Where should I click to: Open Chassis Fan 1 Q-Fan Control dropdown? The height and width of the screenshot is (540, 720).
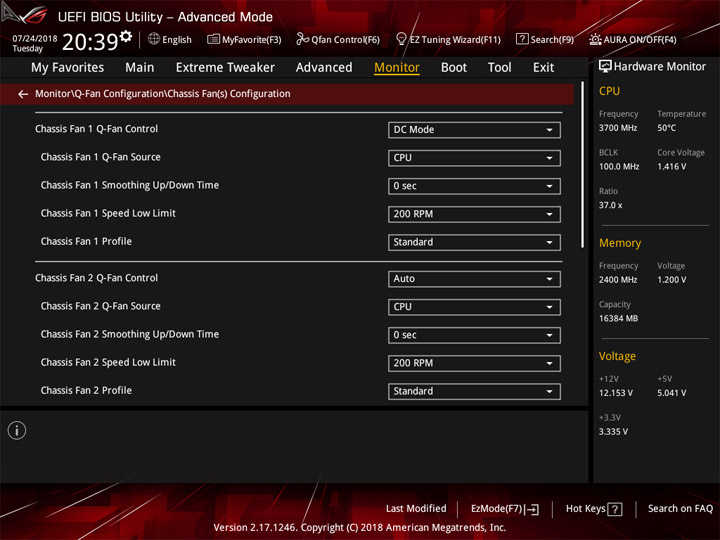[474, 130]
